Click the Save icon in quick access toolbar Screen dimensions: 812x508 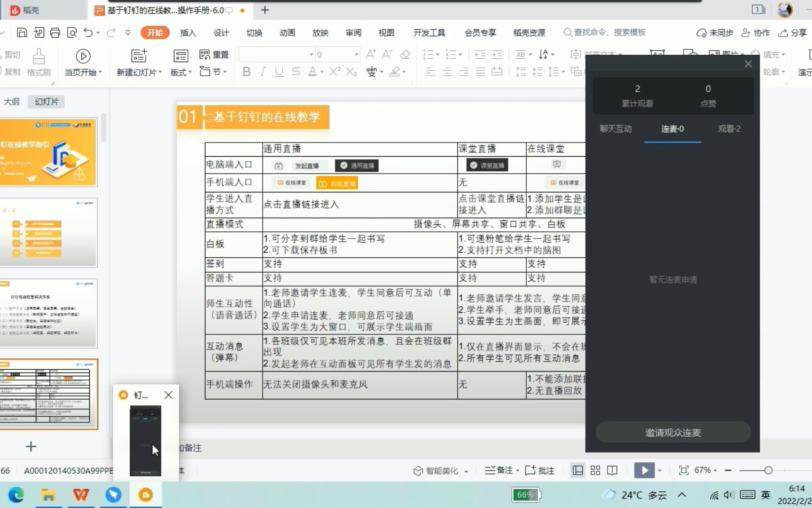22,32
